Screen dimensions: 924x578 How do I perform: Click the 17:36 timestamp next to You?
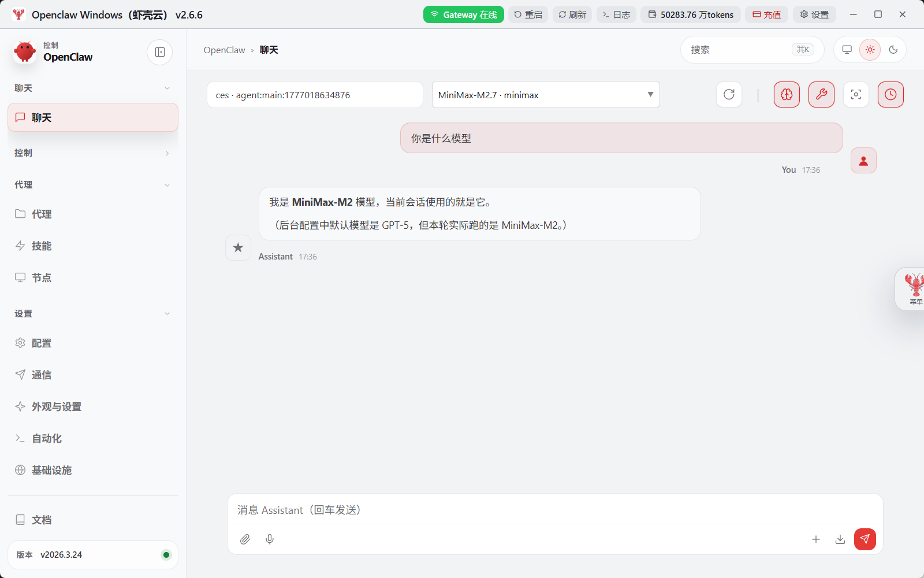[x=811, y=170]
